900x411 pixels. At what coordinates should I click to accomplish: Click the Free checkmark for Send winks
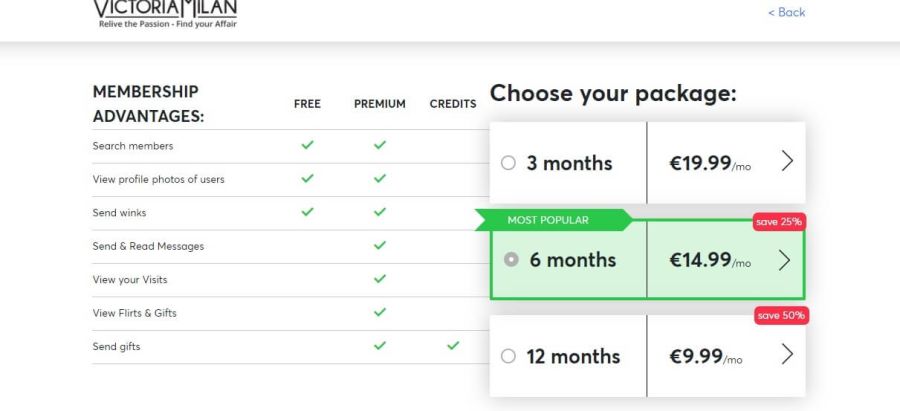point(307,212)
